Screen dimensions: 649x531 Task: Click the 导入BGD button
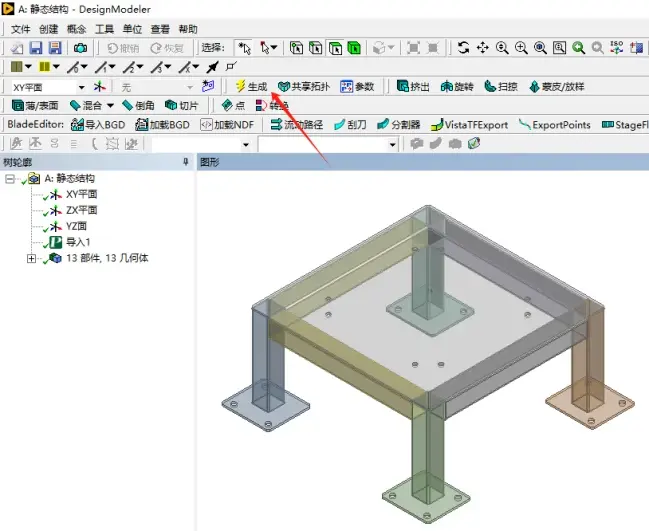[x=98, y=125]
